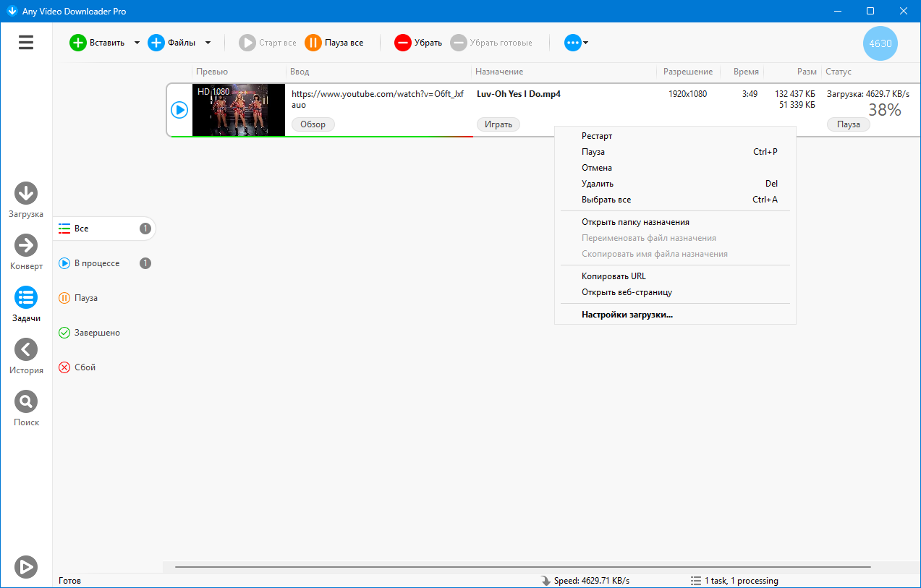Expand the Файлы dropdown arrow
921x588 pixels.
pyautogui.click(x=208, y=43)
